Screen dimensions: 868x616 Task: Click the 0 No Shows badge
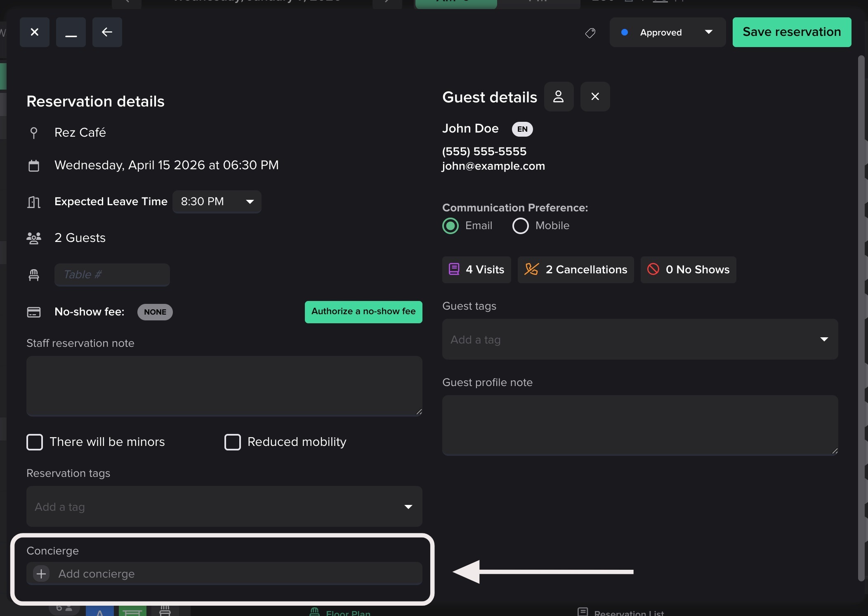[688, 270]
